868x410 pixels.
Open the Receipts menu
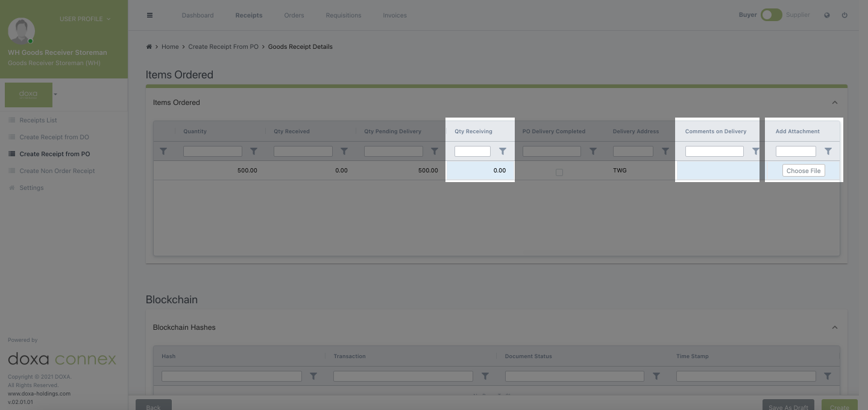(249, 15)
